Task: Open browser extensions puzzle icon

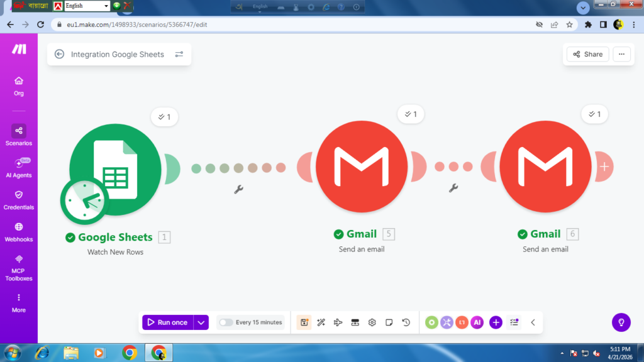Action: (588, 25)
